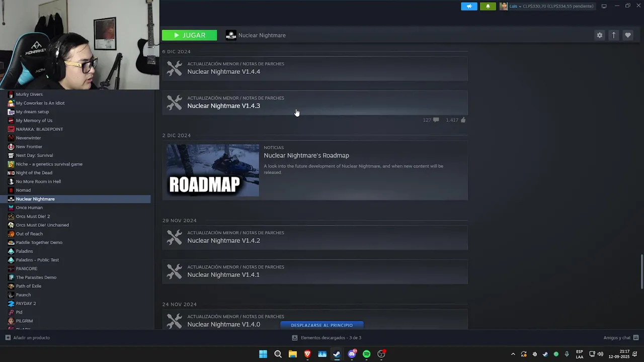Click Añadir un producto

(x=28, y=338)
